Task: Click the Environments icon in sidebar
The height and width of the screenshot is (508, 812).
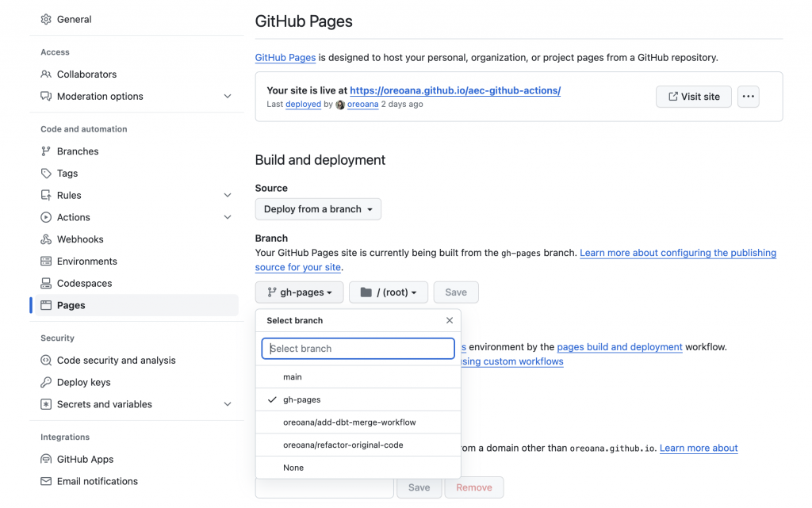Action: (46, 261)
